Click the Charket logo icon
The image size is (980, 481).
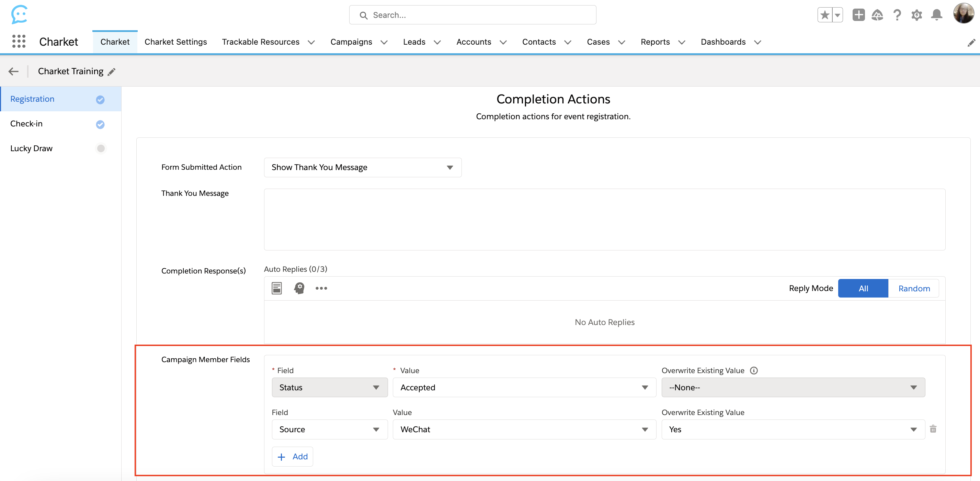click(19, 14)
